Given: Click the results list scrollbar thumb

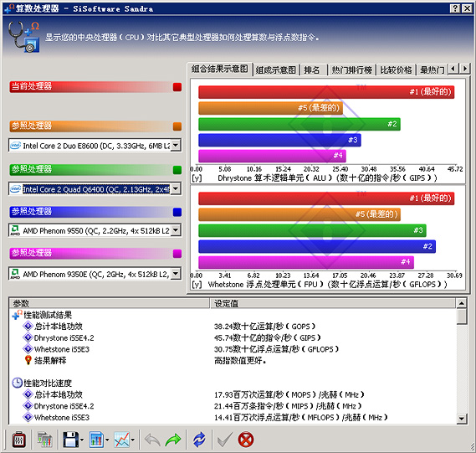Looking at the screenshot, I should pyautogui.click(x=462, y=317).
